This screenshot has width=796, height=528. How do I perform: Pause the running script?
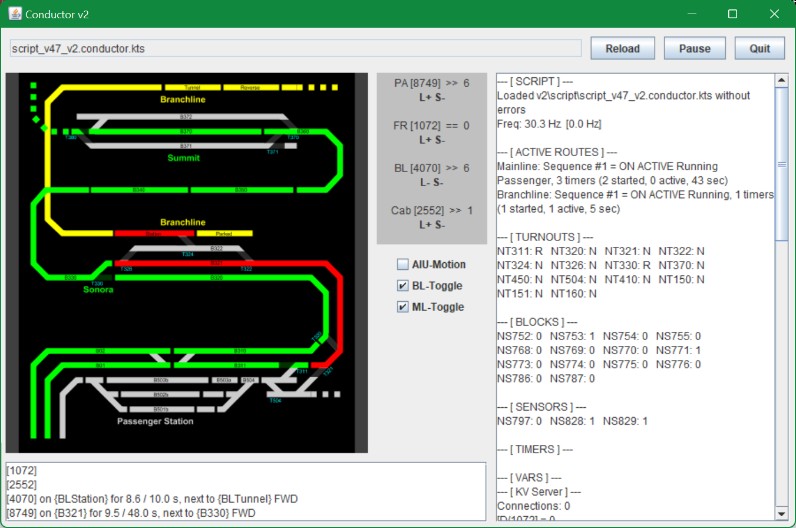tap(695, 48)
